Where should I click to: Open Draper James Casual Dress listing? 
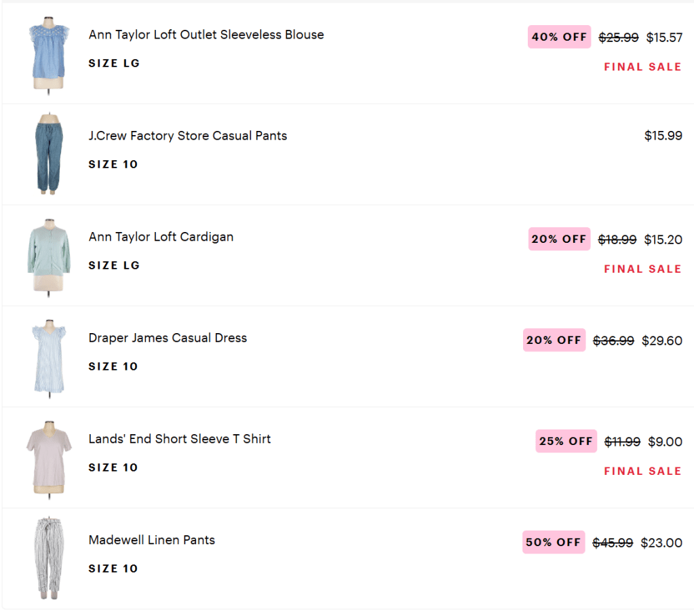(x=168, y=338)
